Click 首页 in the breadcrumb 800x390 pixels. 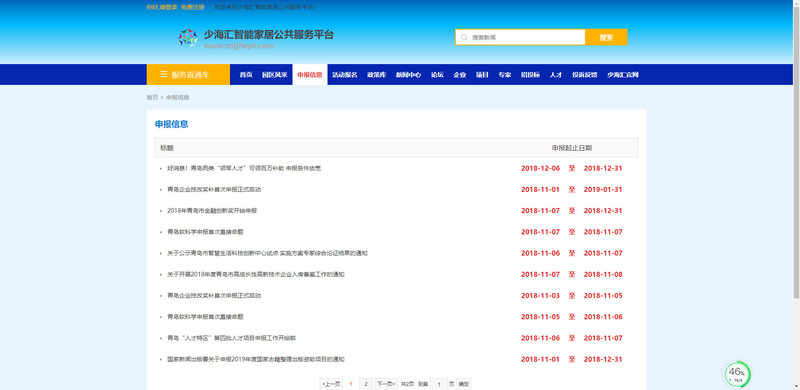(152, 97)
